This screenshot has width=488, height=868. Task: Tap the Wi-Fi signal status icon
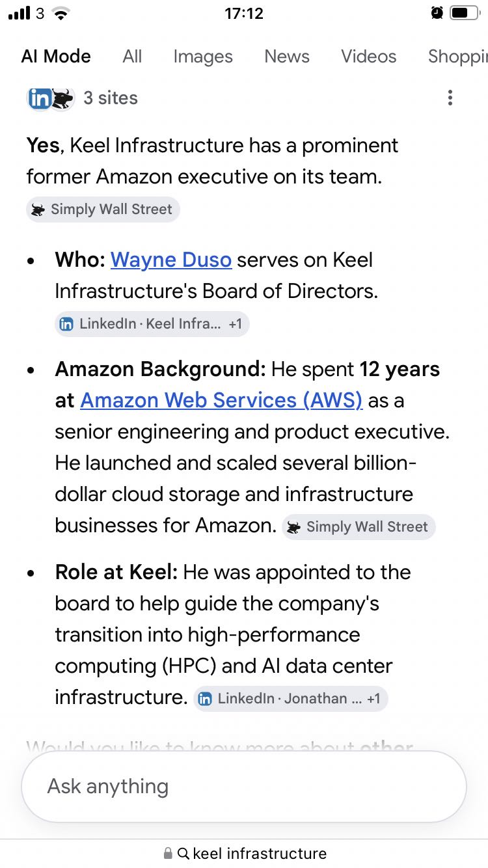pos(61,13)
